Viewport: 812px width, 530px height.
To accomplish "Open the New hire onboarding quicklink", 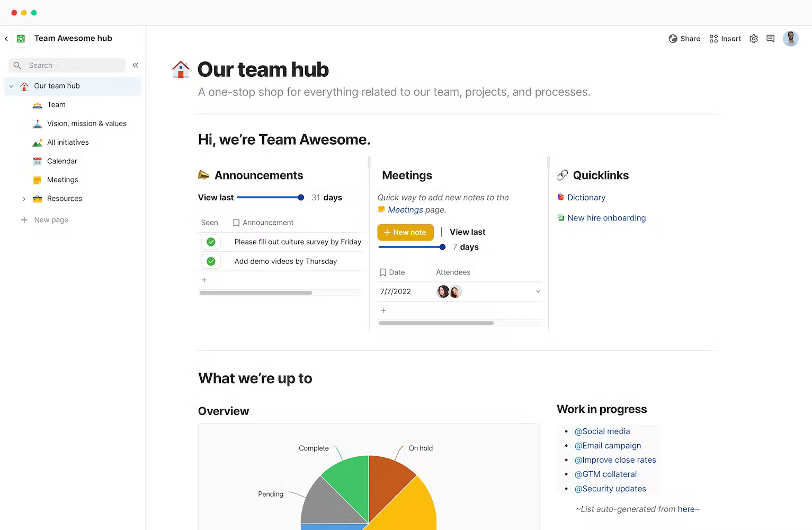I will pos(606,218).
